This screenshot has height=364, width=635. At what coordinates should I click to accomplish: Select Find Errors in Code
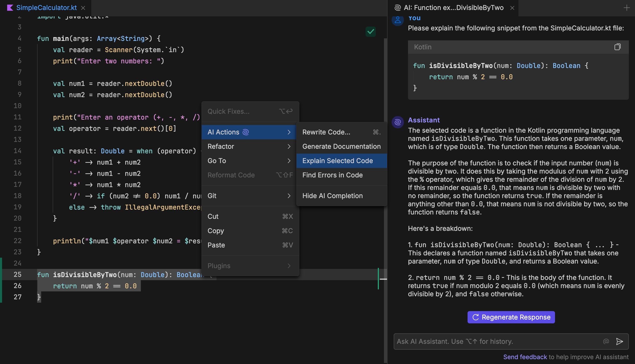pyautogui.click(x=332, y=175)
